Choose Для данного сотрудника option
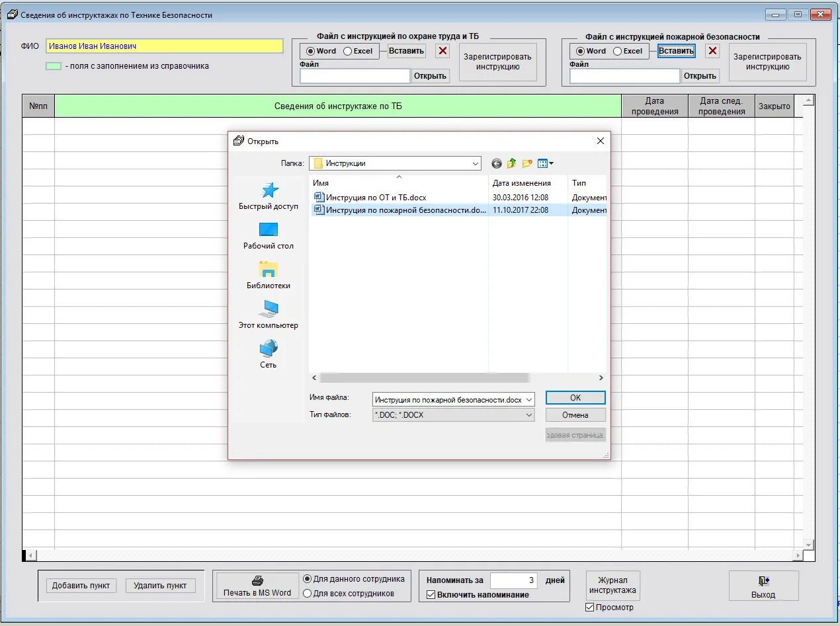The image size is (840, 626). pos(307,579)
